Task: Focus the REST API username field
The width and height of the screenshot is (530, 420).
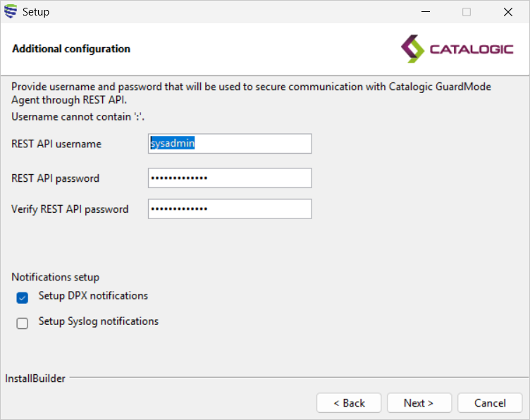Action: [230, 144]
